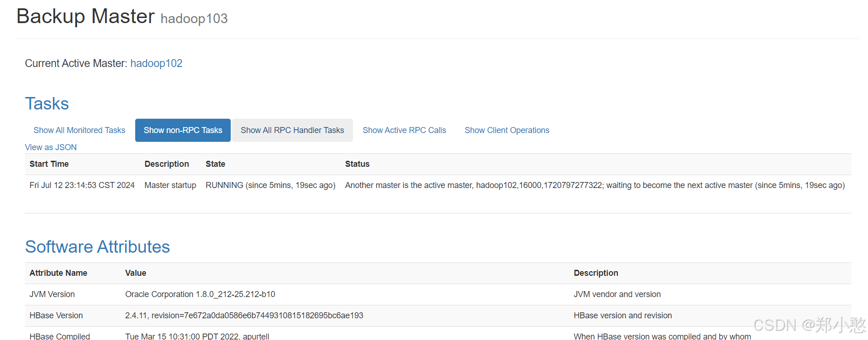This screenshot has width=868, height=340.
Task: Click the HBase Version attribute name
Action: tap(56, 316)
